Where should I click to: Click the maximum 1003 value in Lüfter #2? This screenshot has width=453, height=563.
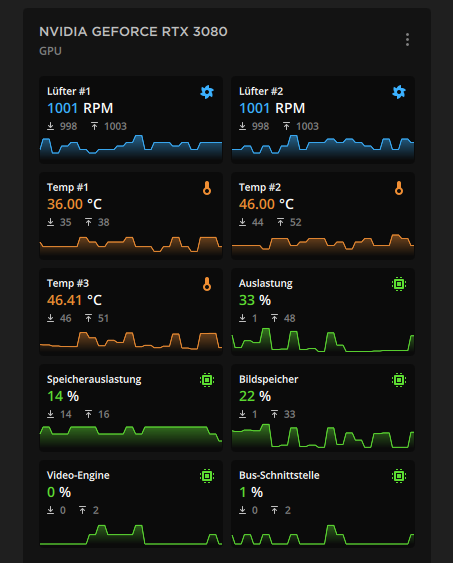(307, 126)
